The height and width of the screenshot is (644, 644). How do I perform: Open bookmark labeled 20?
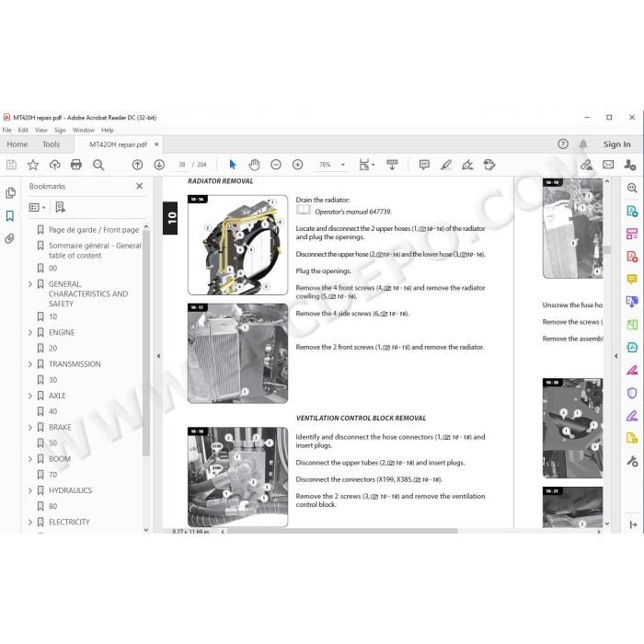click(53, 349)
